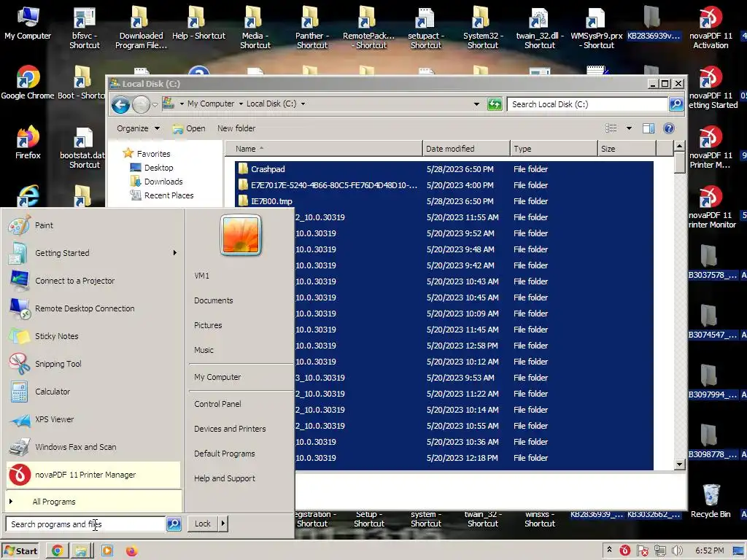Screen dimensions: 747x560
Task: Sort by Size column header
Action: coord(627,149)
